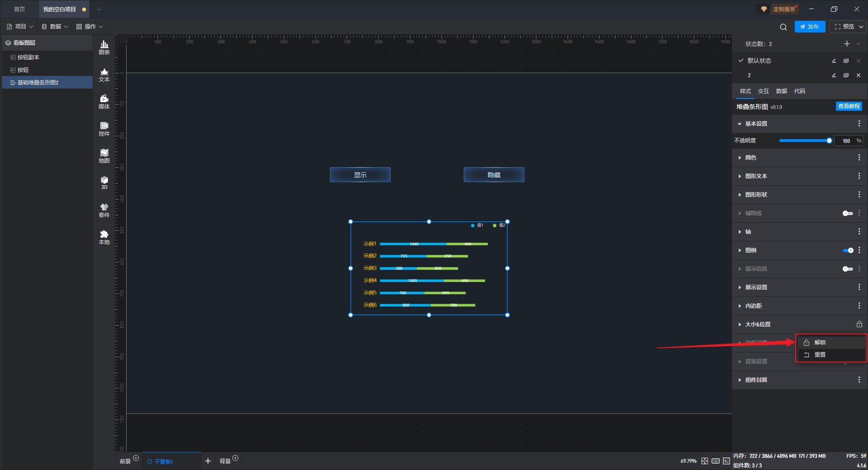Duplicate state 2 with copy icon
The width and height of the screenshot is (868, 470).
846,75
